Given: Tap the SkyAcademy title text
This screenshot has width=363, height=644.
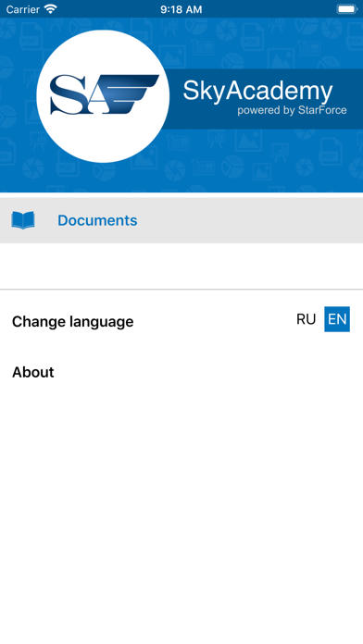Looking at the screenshot, I should [x=257, y=91].
